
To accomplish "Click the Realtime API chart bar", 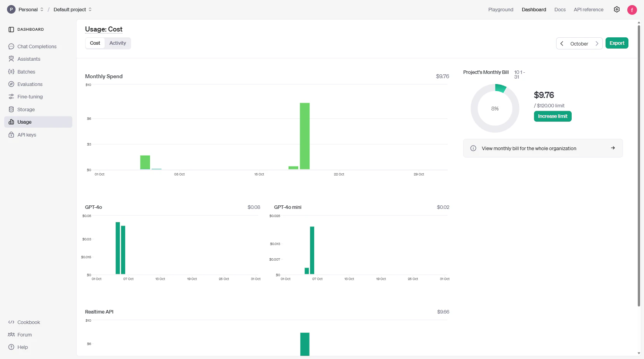I will pyautogui.click(x=305, y=344).
